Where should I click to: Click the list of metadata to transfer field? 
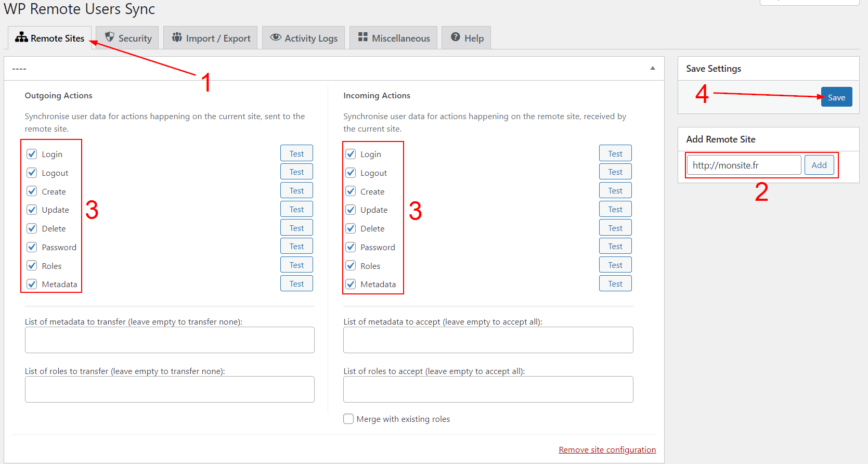pyautogui.click(x=170, y=340)
